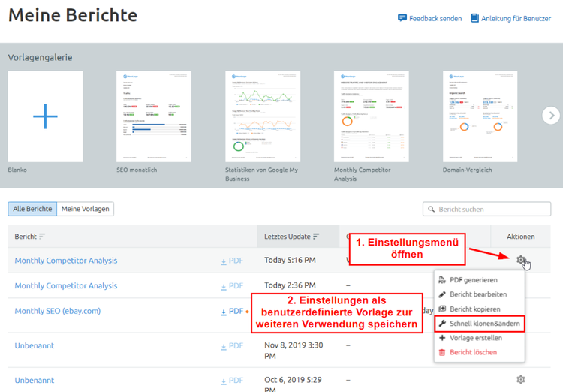The height and width of the screenshot is (392, 563).
Task: Advance template gallery with right arrow
Action: [x=551, y=116]
